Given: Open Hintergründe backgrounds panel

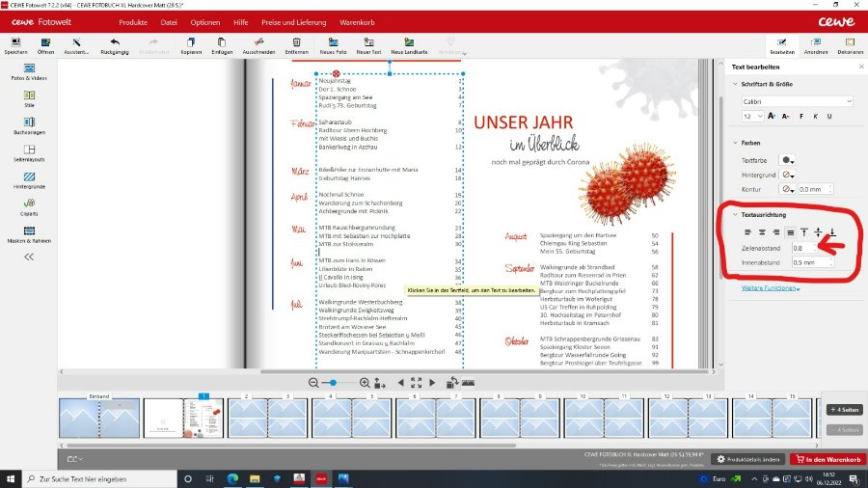Looking at the screenshot, I should coord(29,179).
